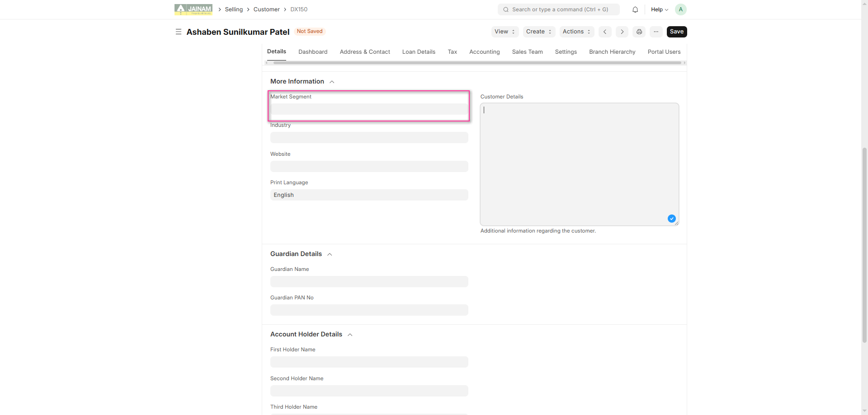
Task: Go to previous customer record arrow
Action: [605, 32]
